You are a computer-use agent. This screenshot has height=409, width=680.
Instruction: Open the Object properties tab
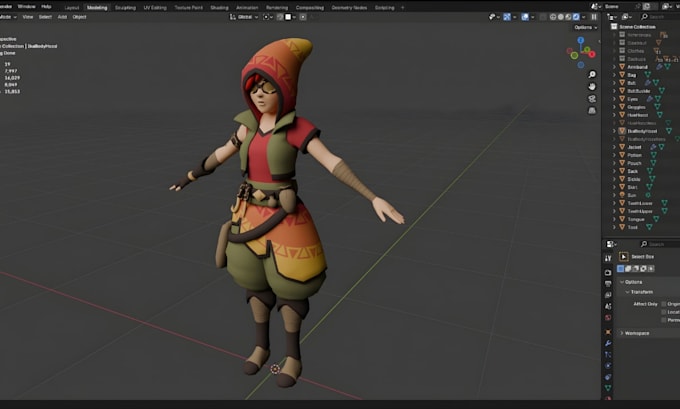click(x=608, y=332)
